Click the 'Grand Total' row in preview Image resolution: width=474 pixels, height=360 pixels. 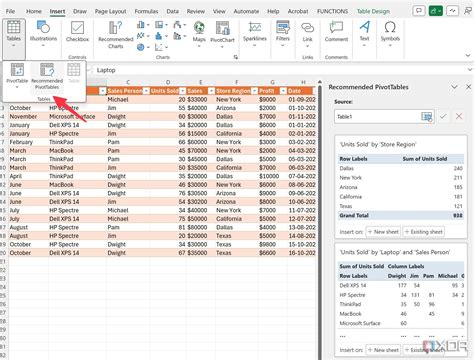point(401,216)
